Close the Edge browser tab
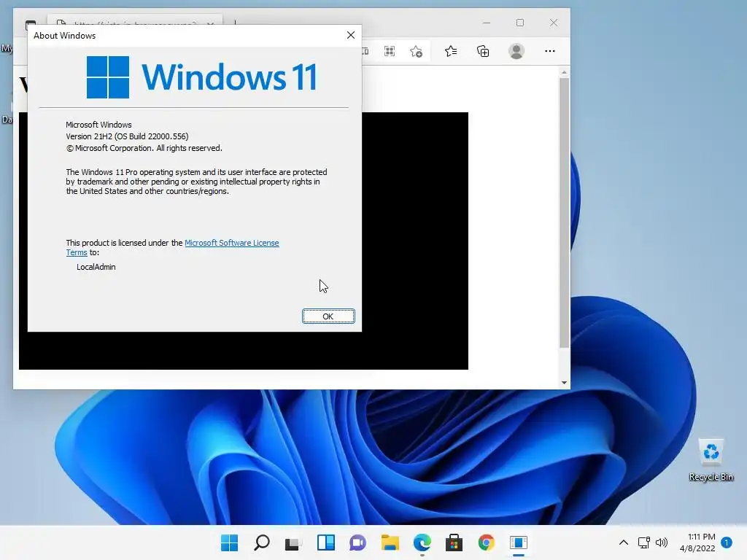747x560 pixels. coord(210,23)
